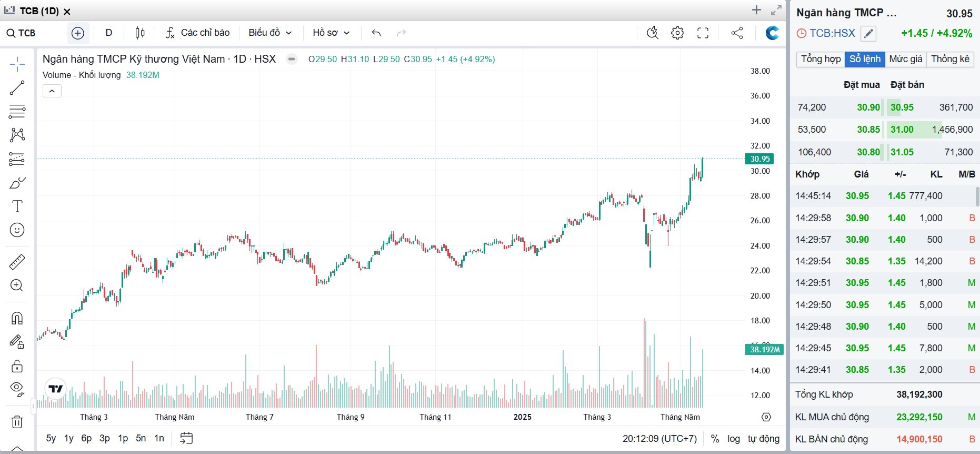
Task: Open the quick search lightning icon
Action: pyautogui.click(x=653, y=33)
